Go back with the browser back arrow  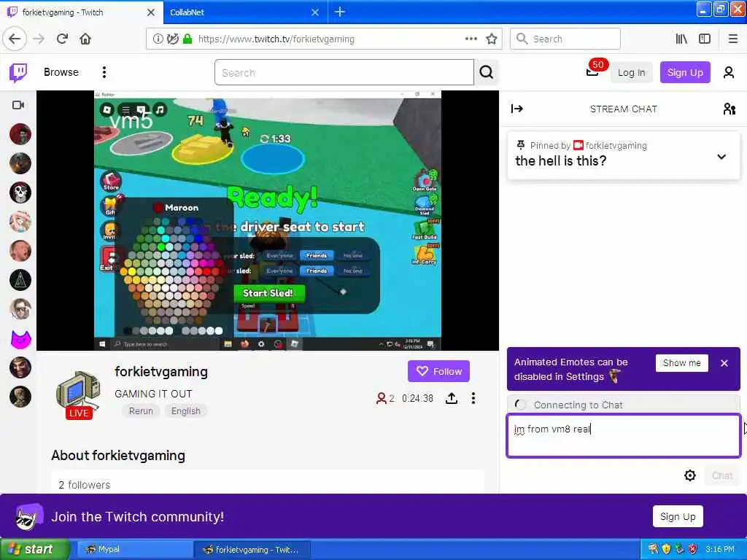[15, 39]
